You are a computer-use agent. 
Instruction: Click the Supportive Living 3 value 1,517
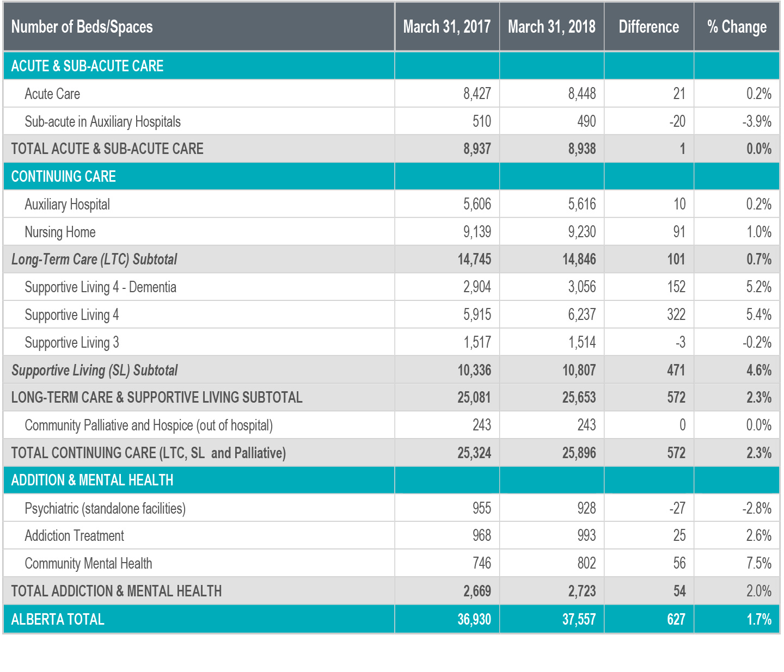coord(477,343)
